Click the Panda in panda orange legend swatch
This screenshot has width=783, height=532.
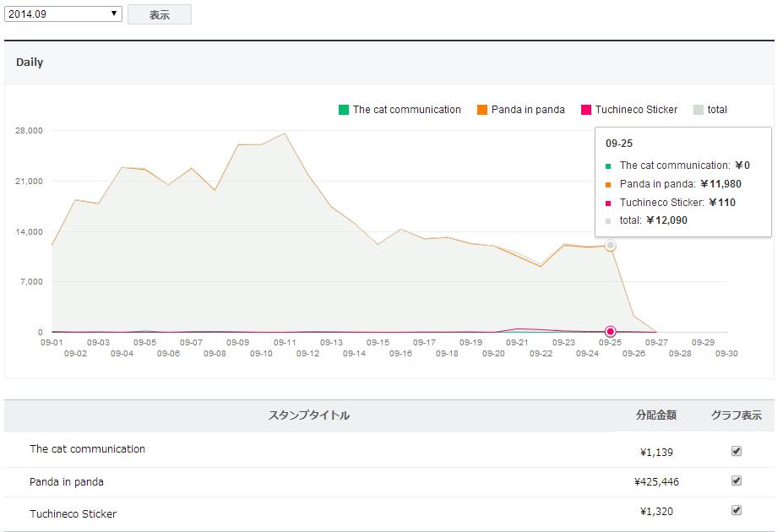point(482,110)
